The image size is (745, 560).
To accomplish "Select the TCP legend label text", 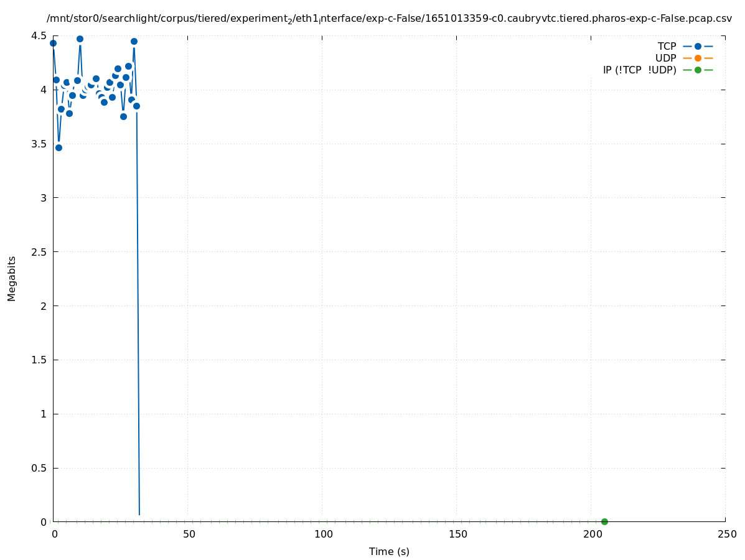I will pyautogui.click(x=667, y=47).
